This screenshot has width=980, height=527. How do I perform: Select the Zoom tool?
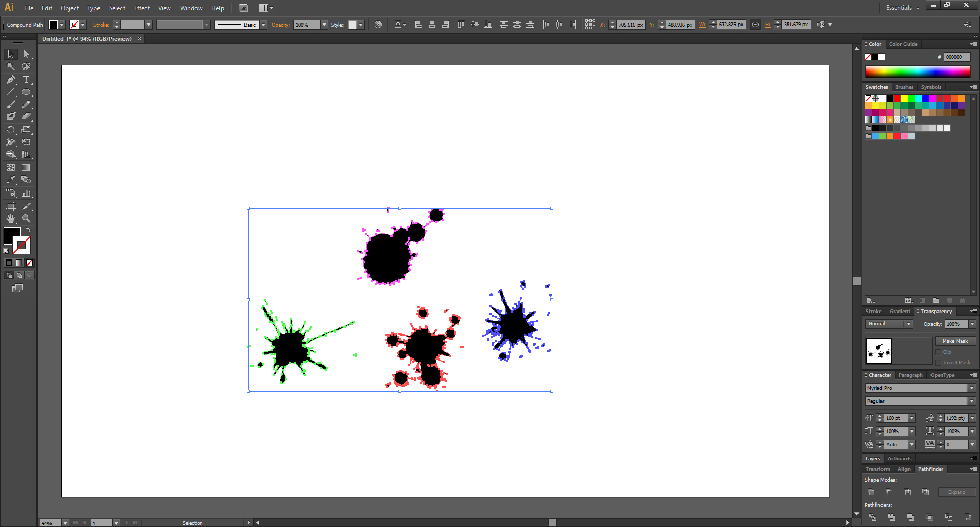26,219
